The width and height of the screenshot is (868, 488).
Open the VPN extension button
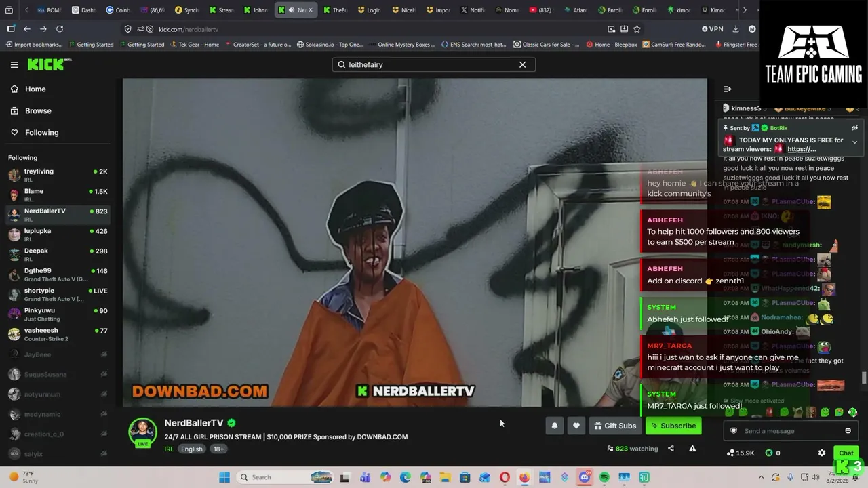[x=713, y=29]
